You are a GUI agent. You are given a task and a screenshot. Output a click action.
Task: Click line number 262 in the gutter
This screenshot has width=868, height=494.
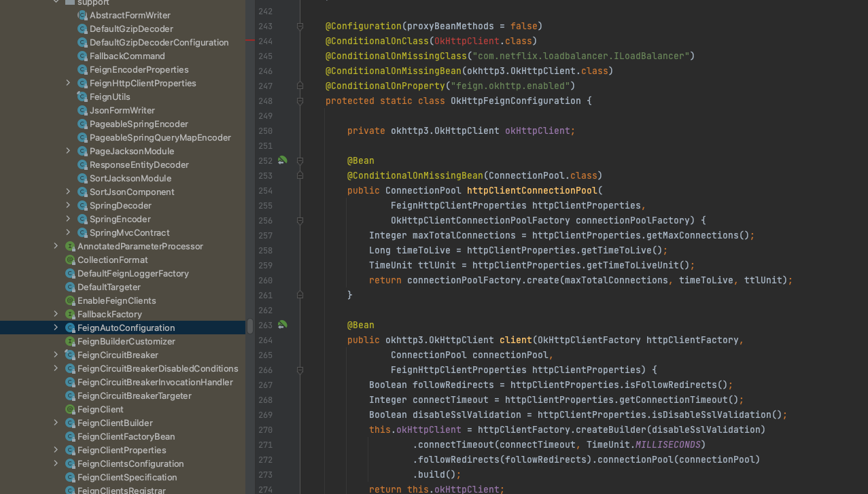(x=265, y=310)
